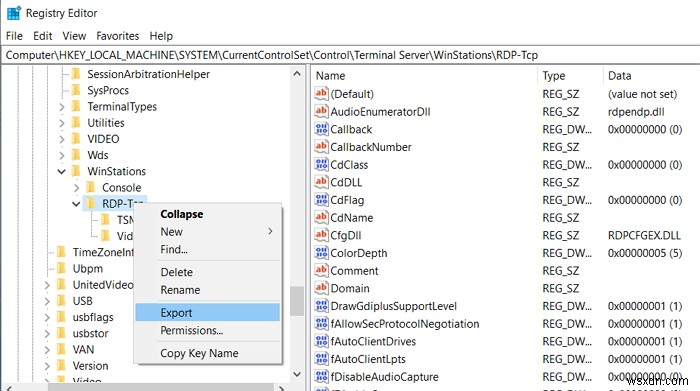Image resolution: width=700 pixels, height=391 pixels.
Task: Click the Registry Editor app icon
Action: click(x=13, y=13)
